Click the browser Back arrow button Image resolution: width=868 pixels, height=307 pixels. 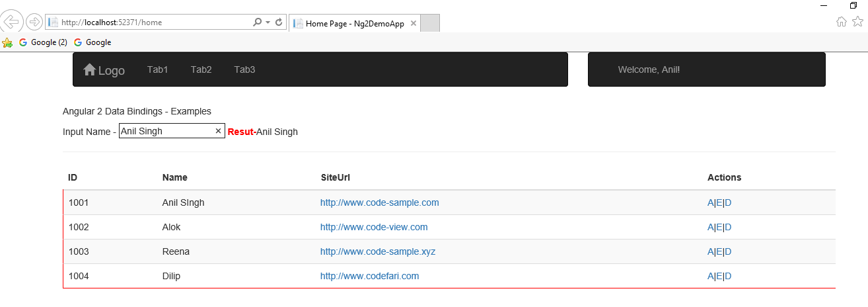click(x=11, y=22)
